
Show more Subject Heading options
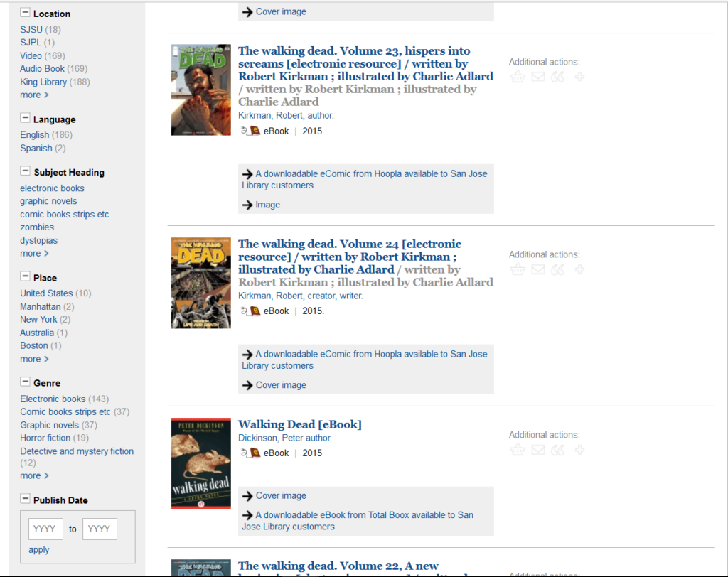[x=34, y=254]
